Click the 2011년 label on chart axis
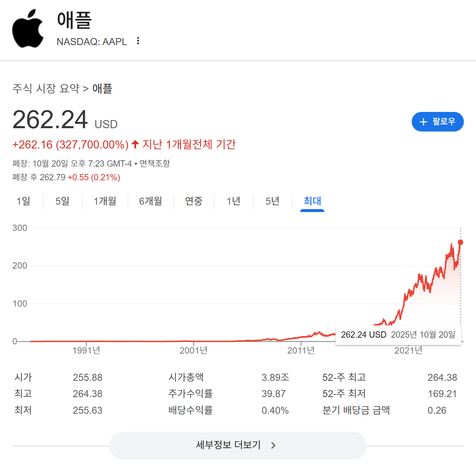 [301, 350]
